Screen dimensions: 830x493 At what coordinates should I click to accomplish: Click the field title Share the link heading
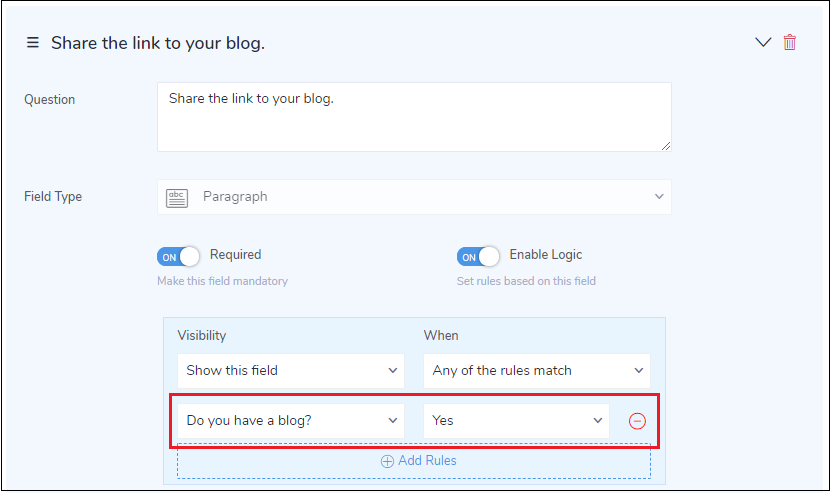click(x=158, y=43)
